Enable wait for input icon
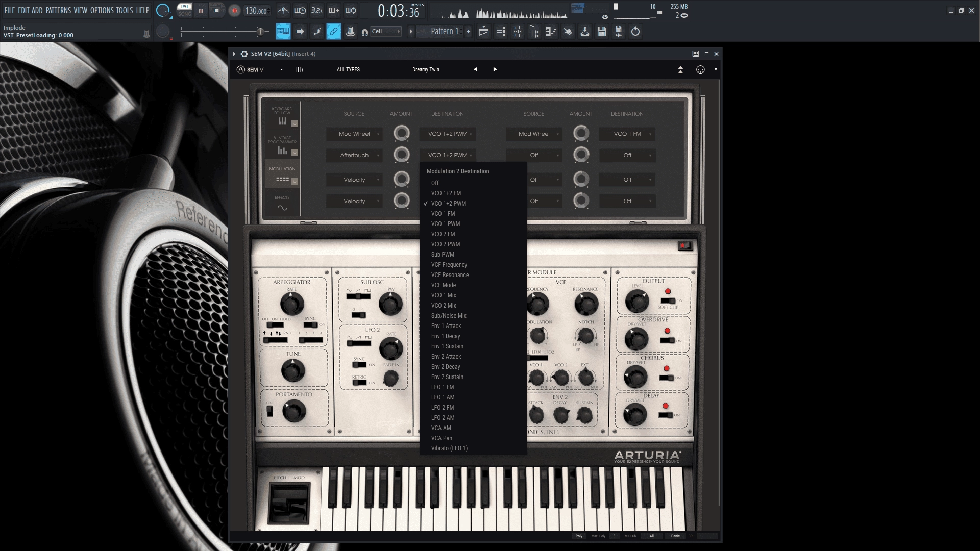 300,10
